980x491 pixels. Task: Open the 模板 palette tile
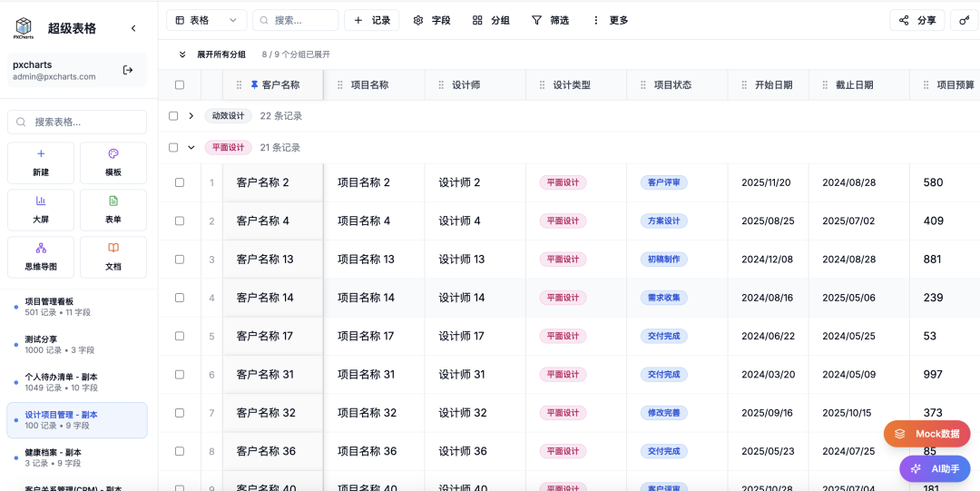click(x=113, y=162)
